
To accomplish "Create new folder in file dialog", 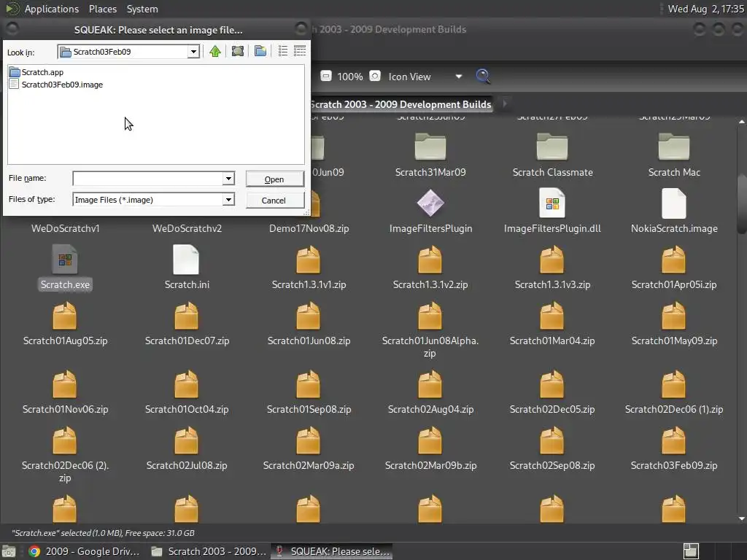I will 260,52.
